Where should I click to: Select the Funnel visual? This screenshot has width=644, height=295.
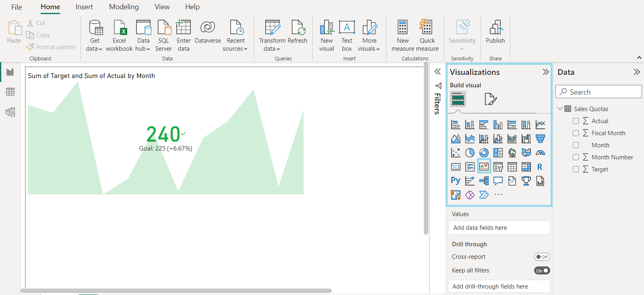tap(540, 139)
